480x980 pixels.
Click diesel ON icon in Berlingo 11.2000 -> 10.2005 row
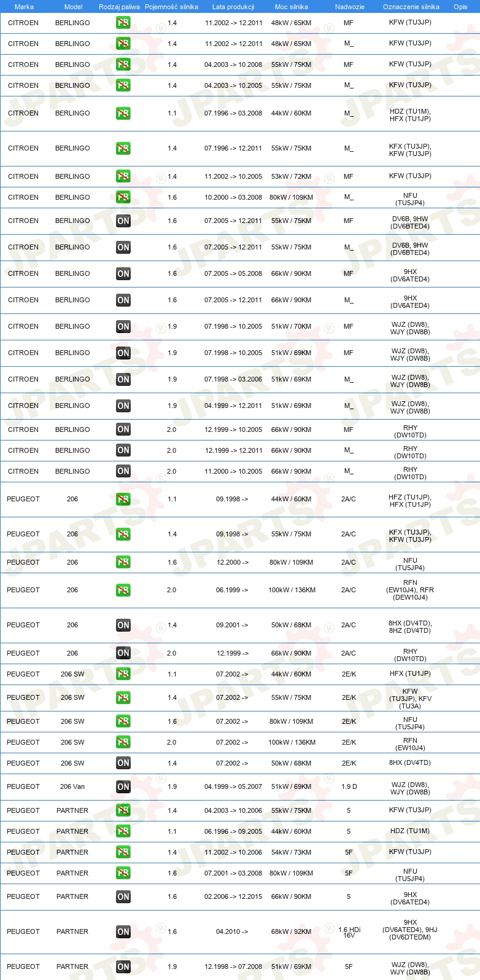pyautogui.click(x=123, y=471)
